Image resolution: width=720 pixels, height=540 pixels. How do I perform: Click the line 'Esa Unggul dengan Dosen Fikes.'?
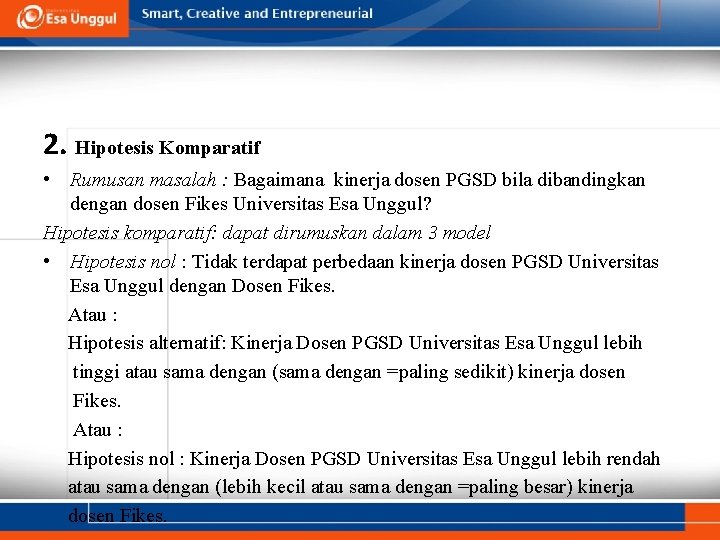pyautogui.click(x=202, y=286)
